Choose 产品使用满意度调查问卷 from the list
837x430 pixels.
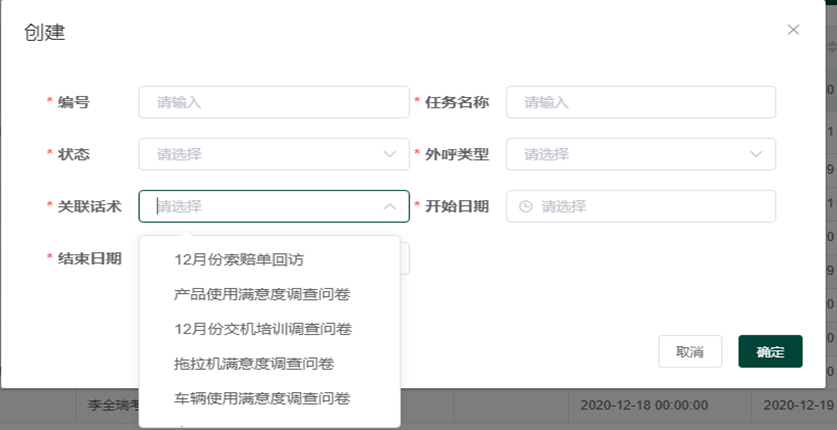click(x=262, y=294)
